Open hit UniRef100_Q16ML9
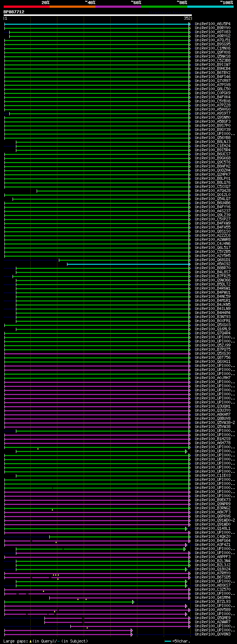 [x=213, y=329]
